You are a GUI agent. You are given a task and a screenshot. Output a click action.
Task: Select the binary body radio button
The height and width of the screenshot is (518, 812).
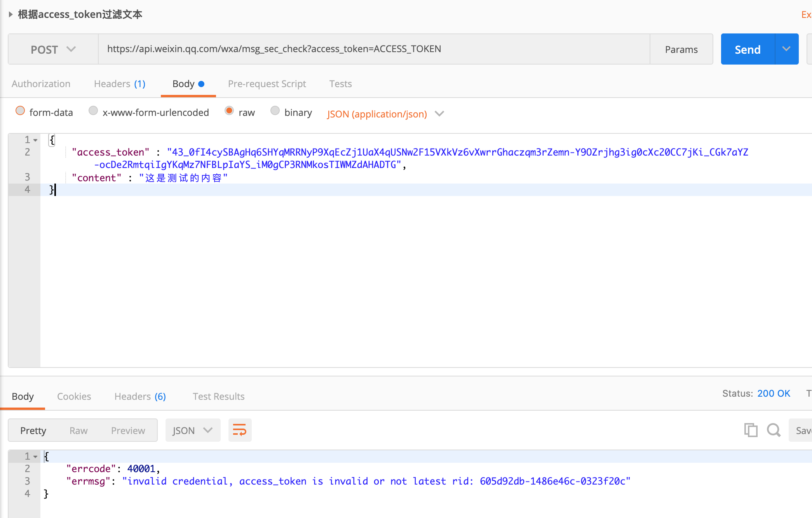[275, 111]
